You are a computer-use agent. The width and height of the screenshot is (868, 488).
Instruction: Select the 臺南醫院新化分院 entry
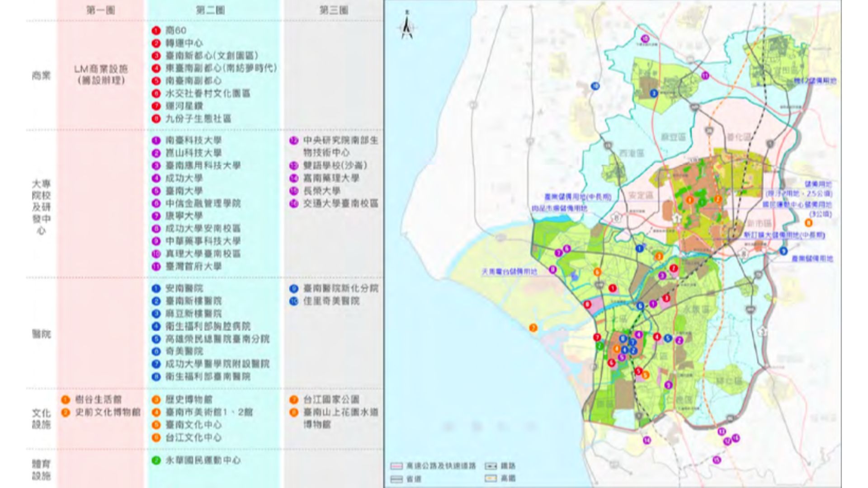tap(340, 288)
